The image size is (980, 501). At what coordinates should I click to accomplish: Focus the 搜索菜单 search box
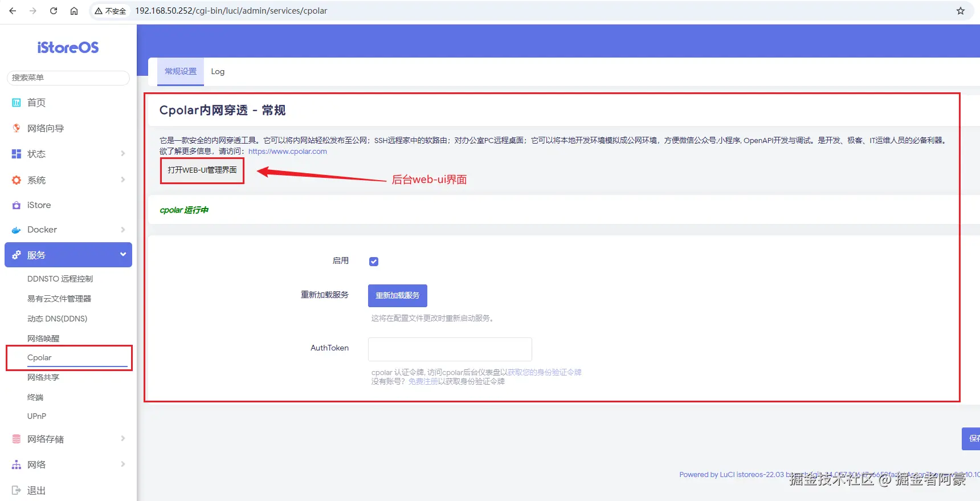(68, 78)
